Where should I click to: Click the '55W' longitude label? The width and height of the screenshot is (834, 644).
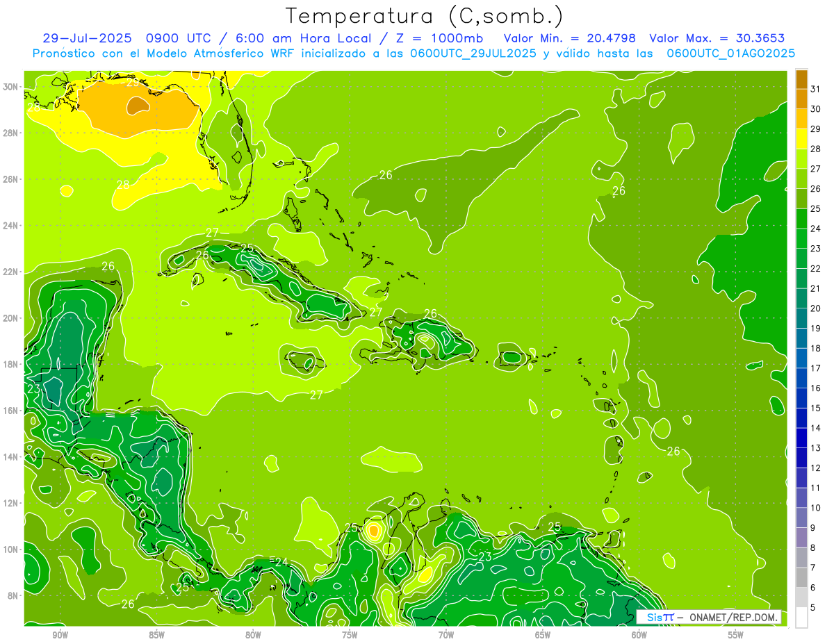coord(736,635)
